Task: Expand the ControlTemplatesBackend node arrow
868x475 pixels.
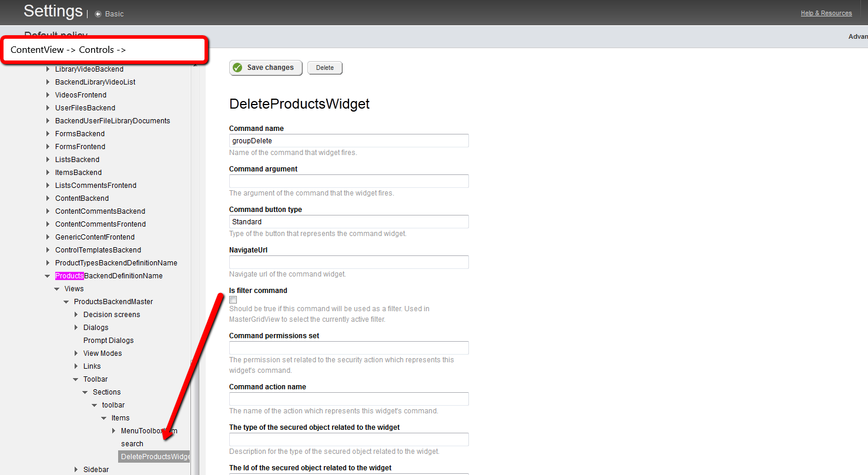Action: 48,250
